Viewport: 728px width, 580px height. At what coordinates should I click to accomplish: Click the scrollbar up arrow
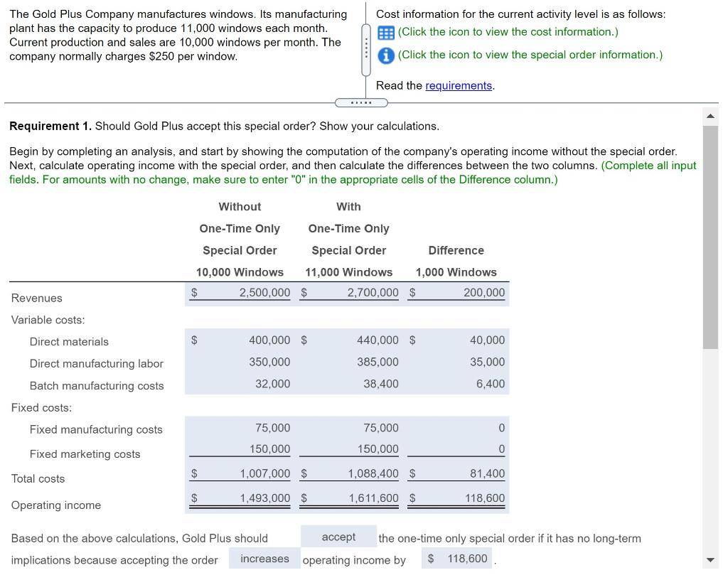tap(710, 117)
